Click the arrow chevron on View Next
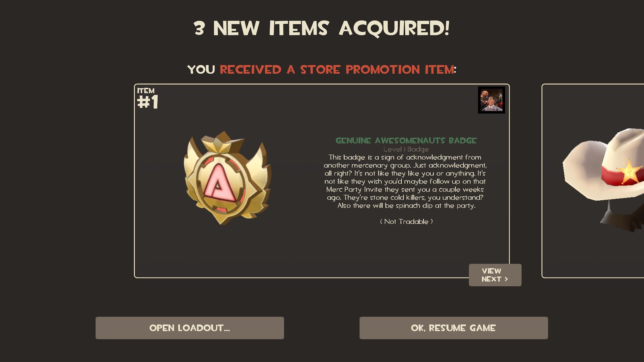 coord(506,279)
